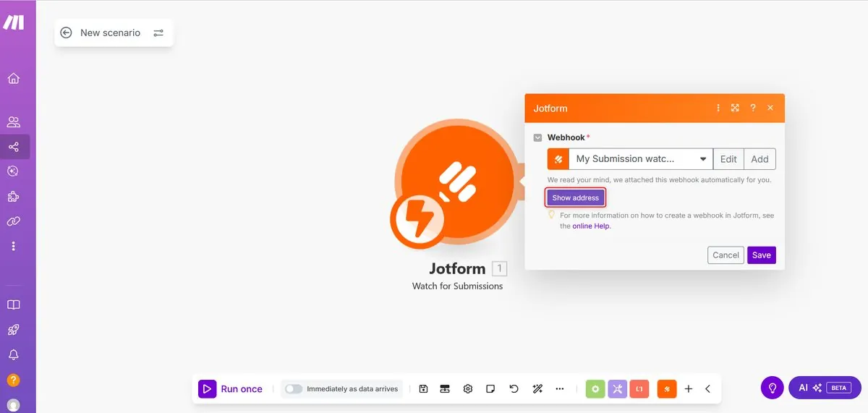Open the Jotform panel three-dot menu
Viewport: 868px width, 413px height.
tap(718, 108)
